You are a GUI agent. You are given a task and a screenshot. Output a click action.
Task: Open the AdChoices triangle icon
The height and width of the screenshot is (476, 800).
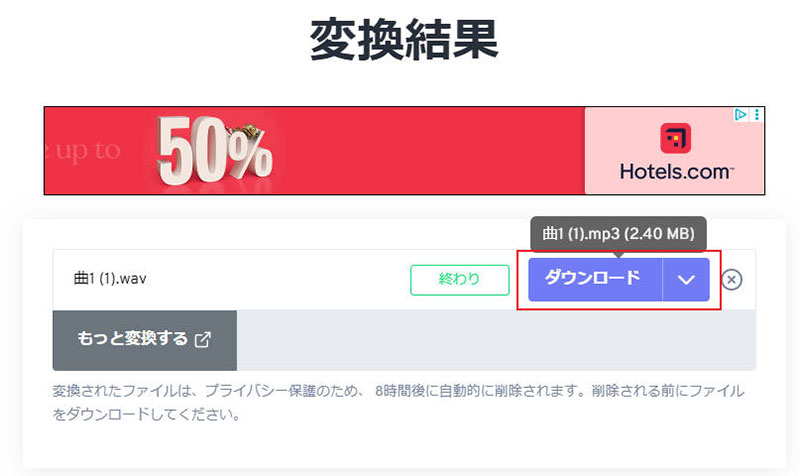pyautogui.click(x=741, y=115)
